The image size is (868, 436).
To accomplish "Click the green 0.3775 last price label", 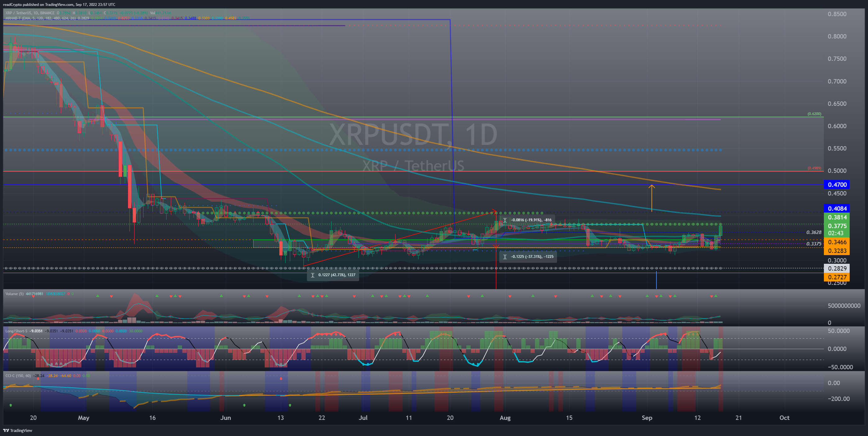I will coord(837,226).
